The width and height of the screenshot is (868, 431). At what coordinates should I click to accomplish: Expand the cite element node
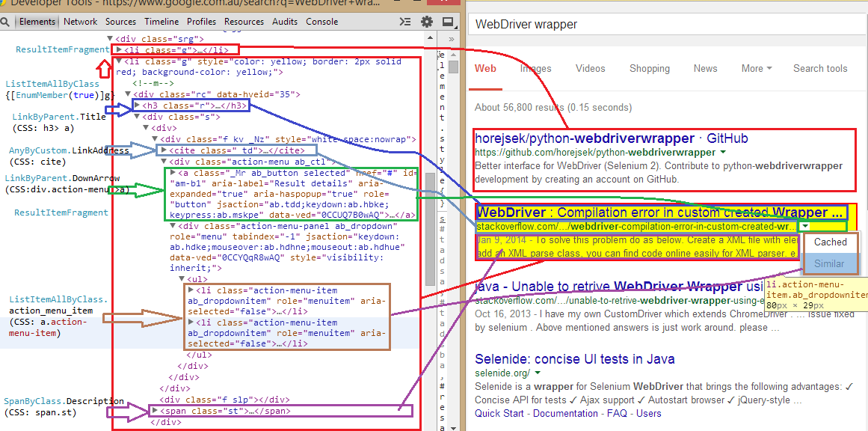164,150
